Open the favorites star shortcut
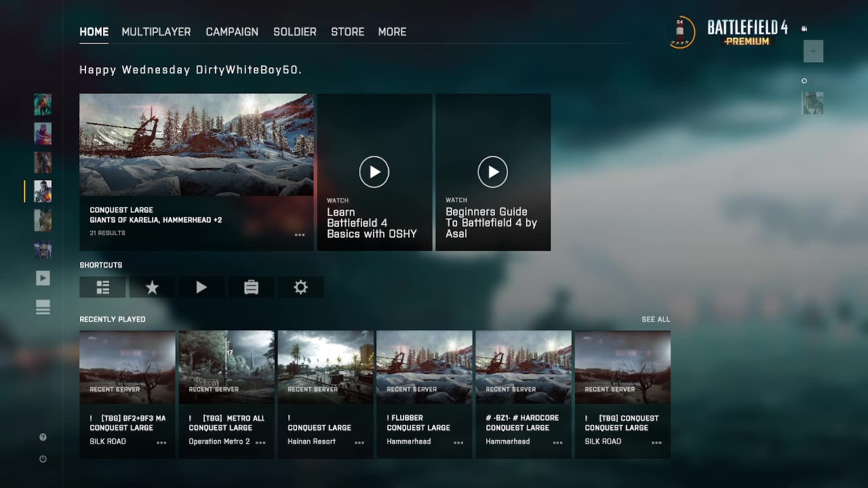 coord(152,287)
